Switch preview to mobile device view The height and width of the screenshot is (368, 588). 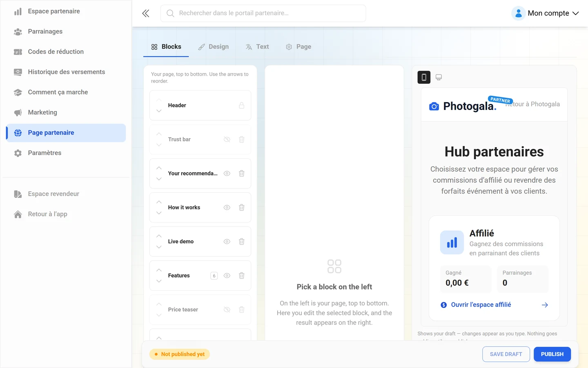tap(424, 77)
